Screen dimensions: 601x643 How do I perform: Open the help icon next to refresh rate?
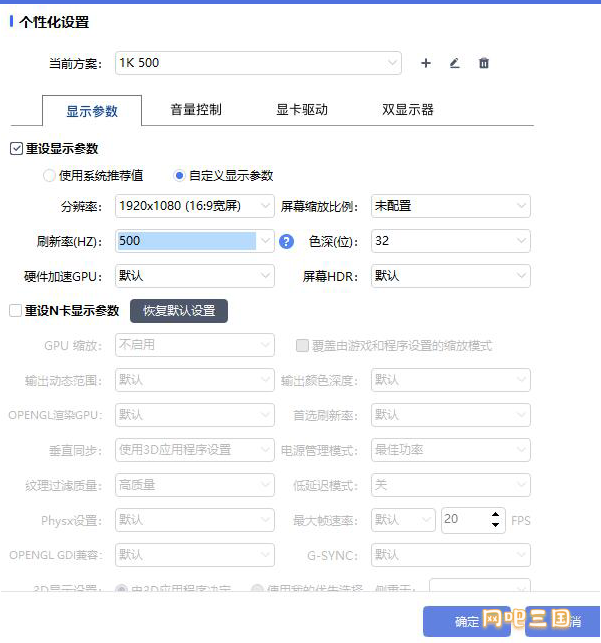pos(286,242)
